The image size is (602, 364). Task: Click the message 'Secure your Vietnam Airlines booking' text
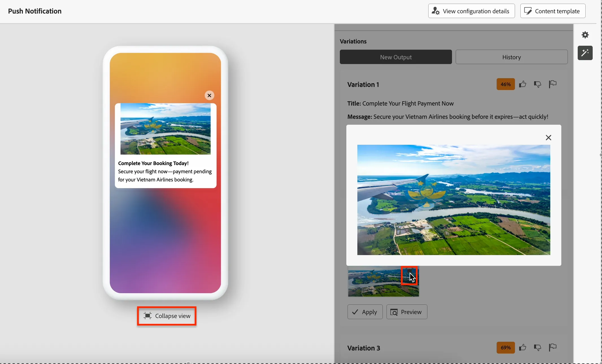(x=422, y=117)
